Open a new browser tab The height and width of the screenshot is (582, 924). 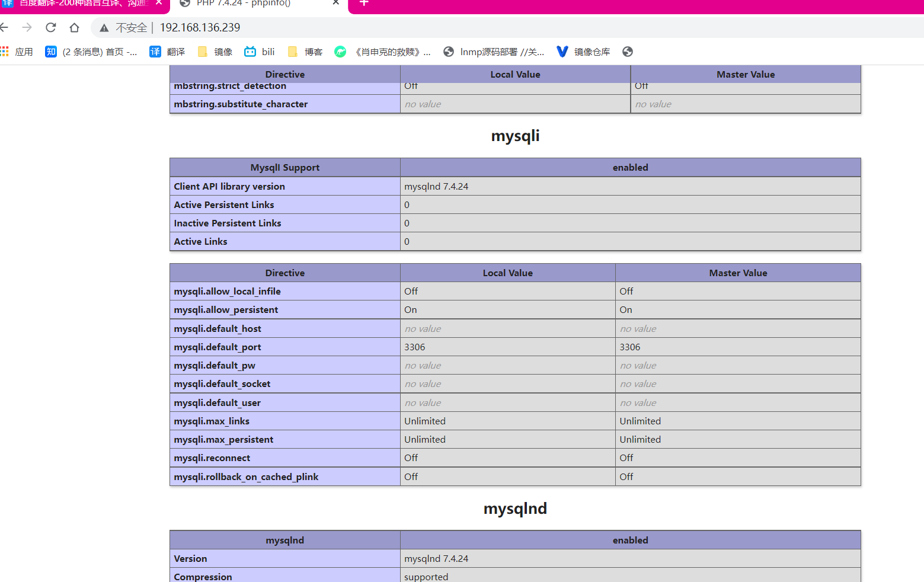coord(364,2)
